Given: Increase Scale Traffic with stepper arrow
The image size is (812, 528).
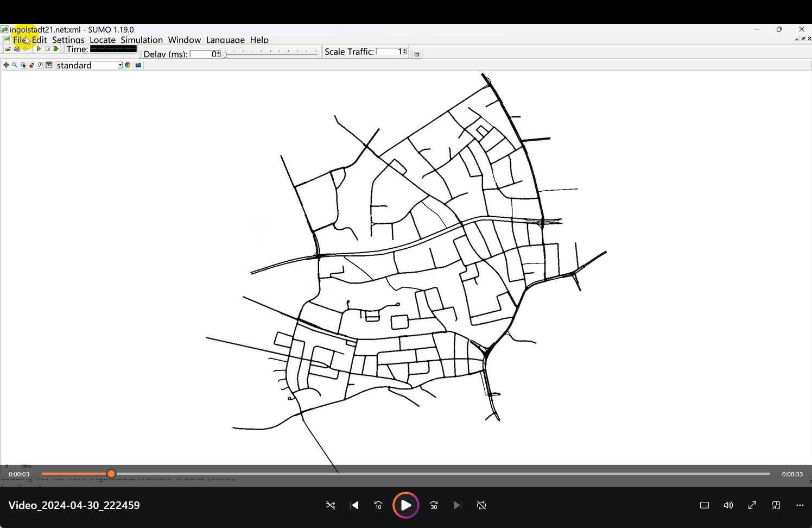Looking at the screenshot, I should [405, 50].
